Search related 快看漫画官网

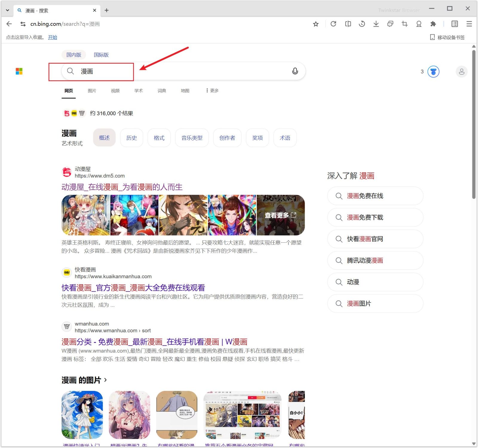375,239
